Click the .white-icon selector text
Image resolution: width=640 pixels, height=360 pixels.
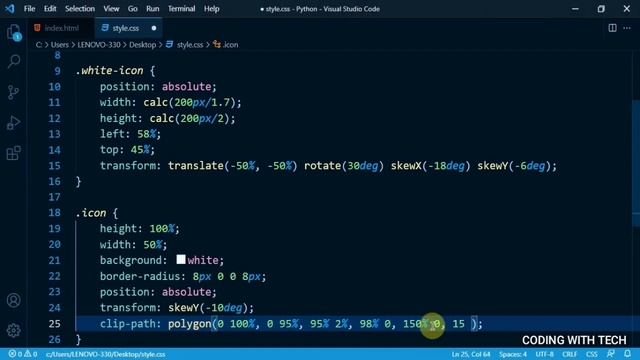[x=109, y=71]
